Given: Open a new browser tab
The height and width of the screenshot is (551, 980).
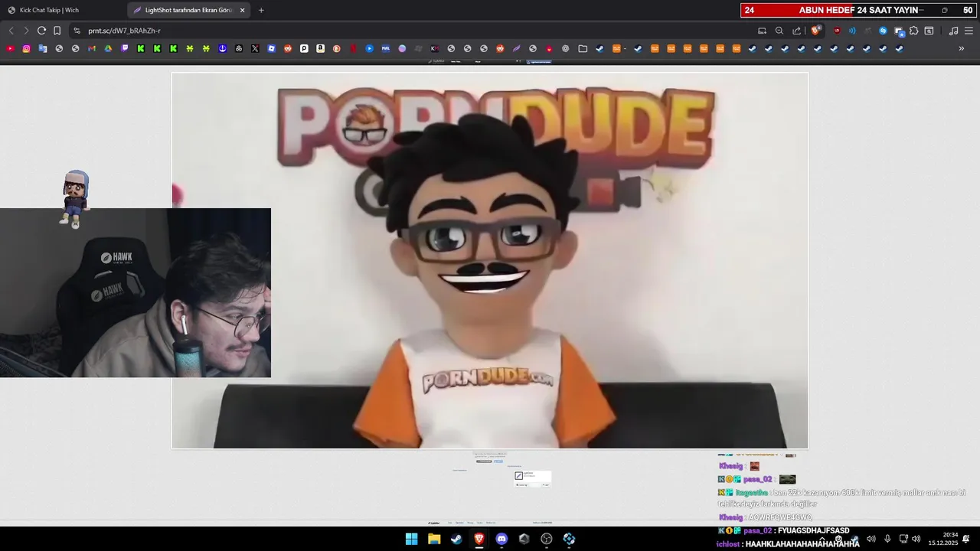Looking at the screenshot, I should point(261,10).
